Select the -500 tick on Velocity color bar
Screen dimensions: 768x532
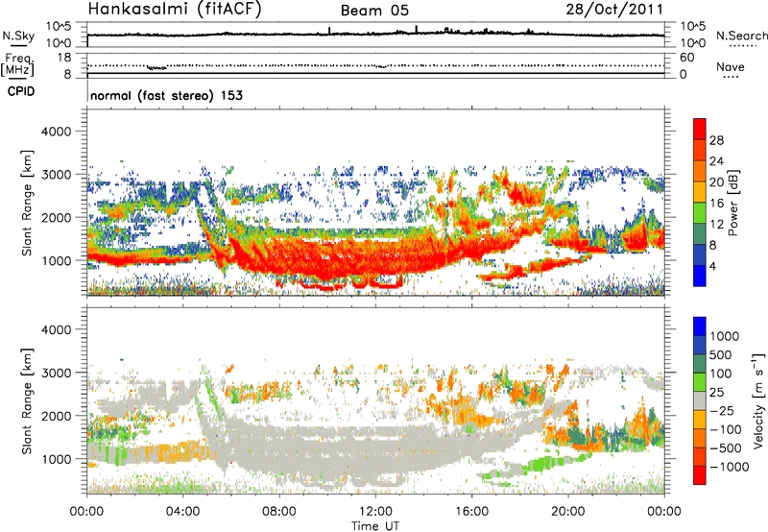click(x=726, y=448)
